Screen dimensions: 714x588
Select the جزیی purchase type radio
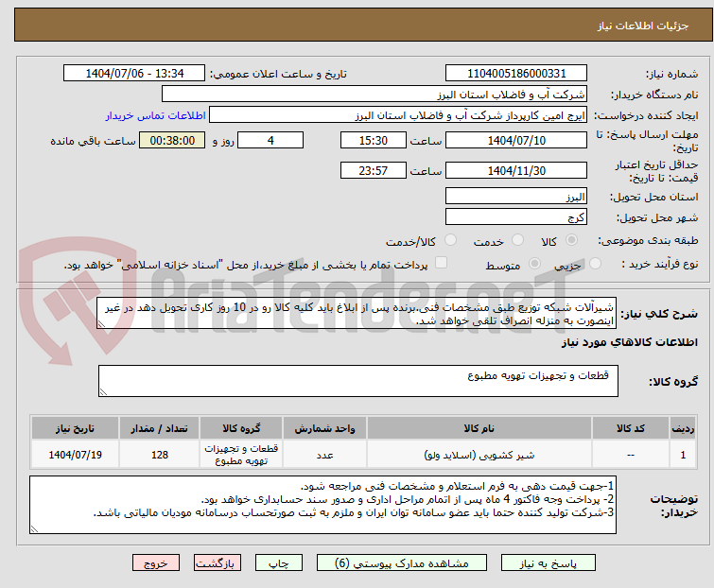[x=595, y=264]
